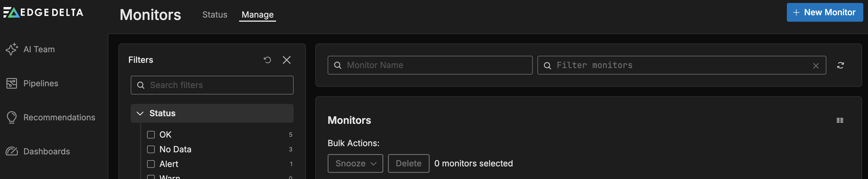Check the No Data status filter
The image size is (868, 179).
pyautogui.click(x=151, y=149)
